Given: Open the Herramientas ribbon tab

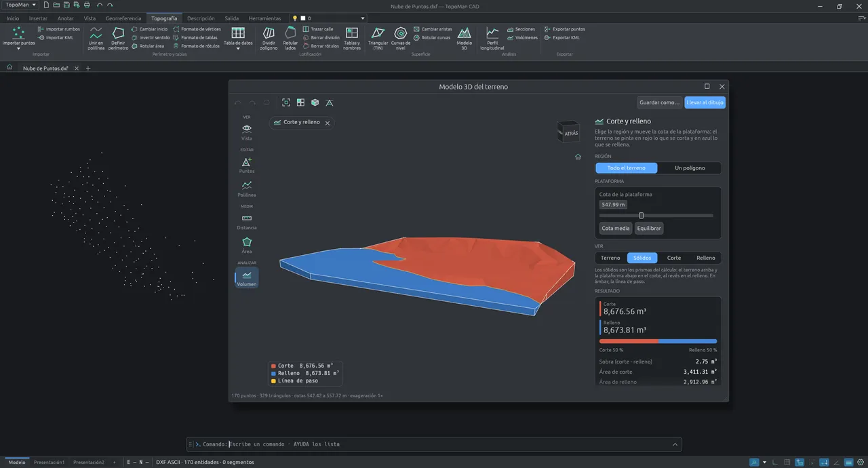Looking at the screenshot, I should pos(264,18).
